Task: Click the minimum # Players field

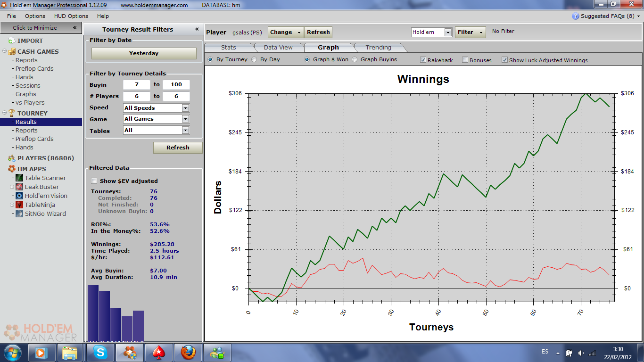Action: pos(137,96)
